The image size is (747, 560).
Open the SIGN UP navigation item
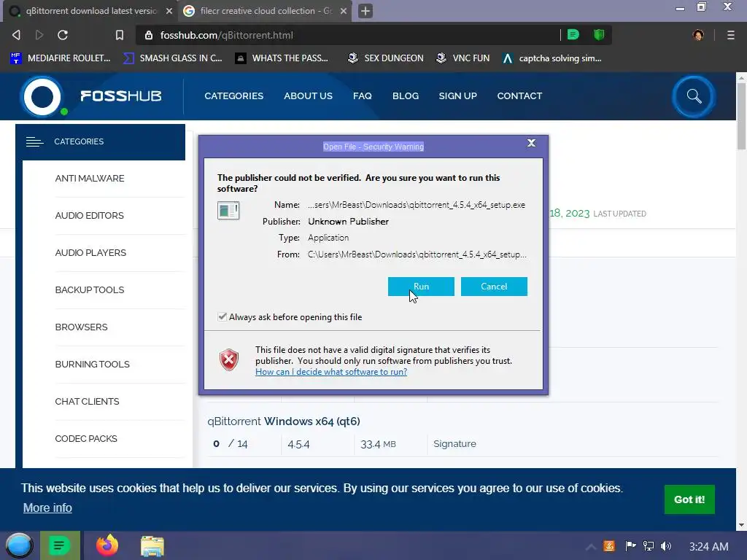pyautogui.click(x=458, y=96)
